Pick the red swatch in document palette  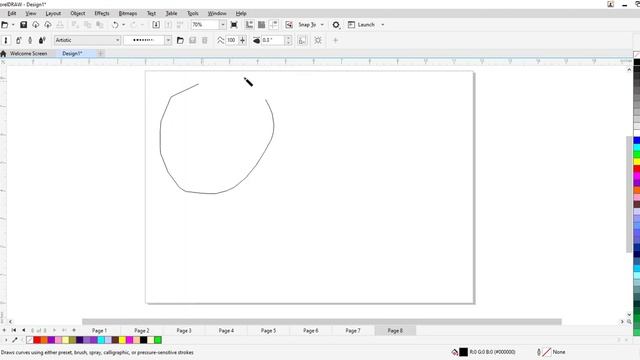[37, 340]
